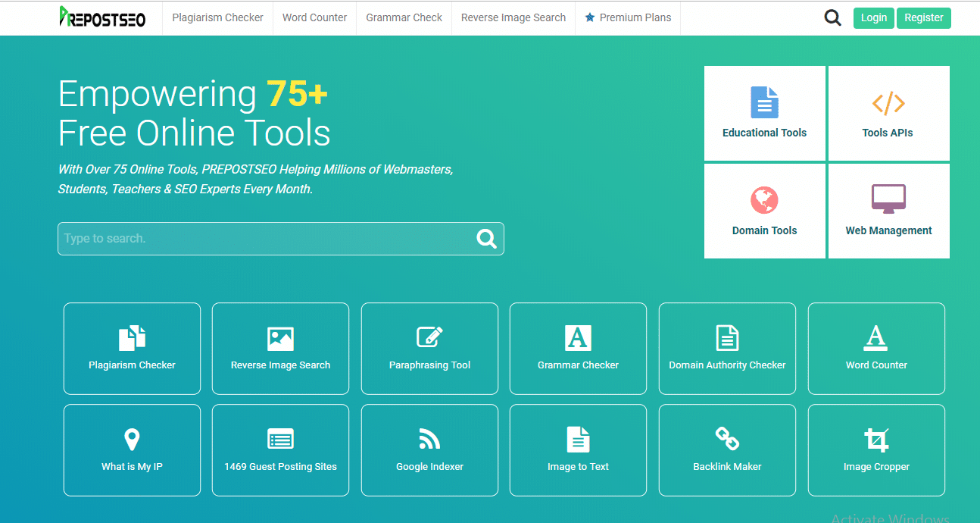Click the Image Cropper crop icon

pyautogui.click(x=876, y=440)
